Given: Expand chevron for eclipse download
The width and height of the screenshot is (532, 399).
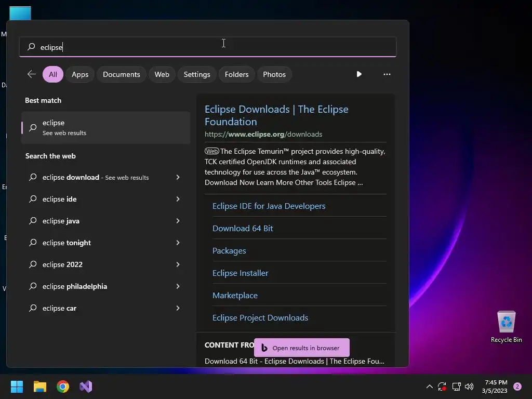Looking at the screenshot, I should (178, 177).
